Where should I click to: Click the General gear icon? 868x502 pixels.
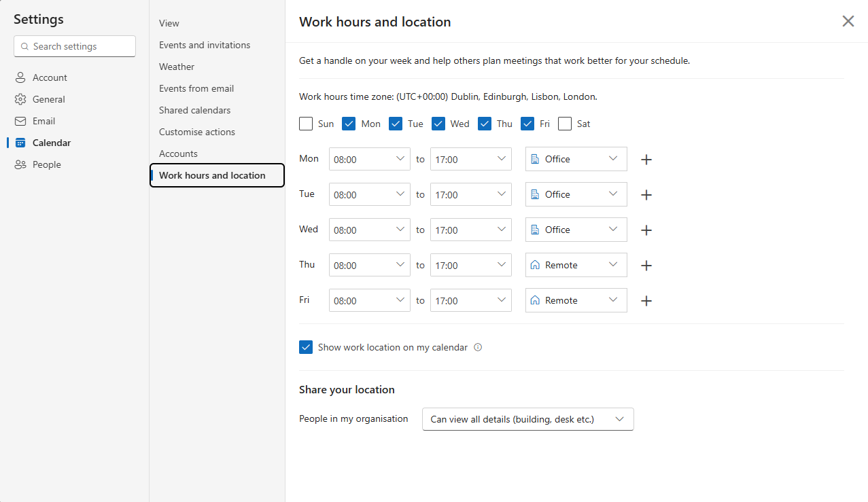pos(20,99)
